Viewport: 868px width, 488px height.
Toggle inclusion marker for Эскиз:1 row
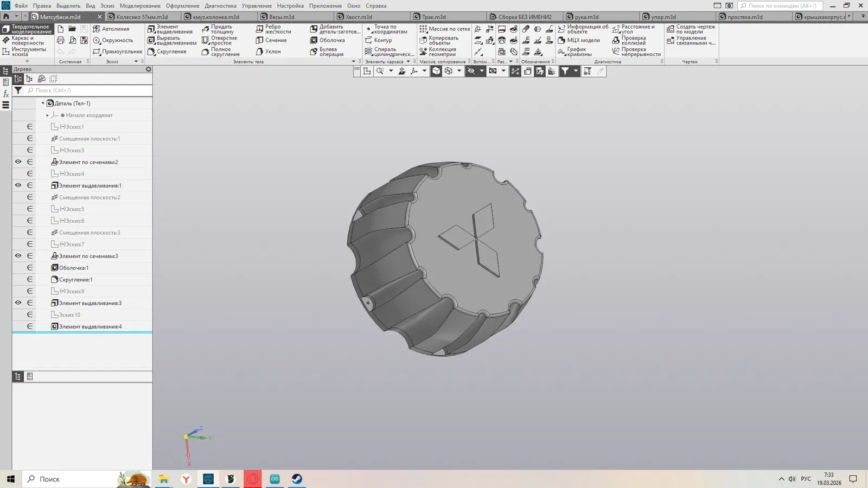30,127
